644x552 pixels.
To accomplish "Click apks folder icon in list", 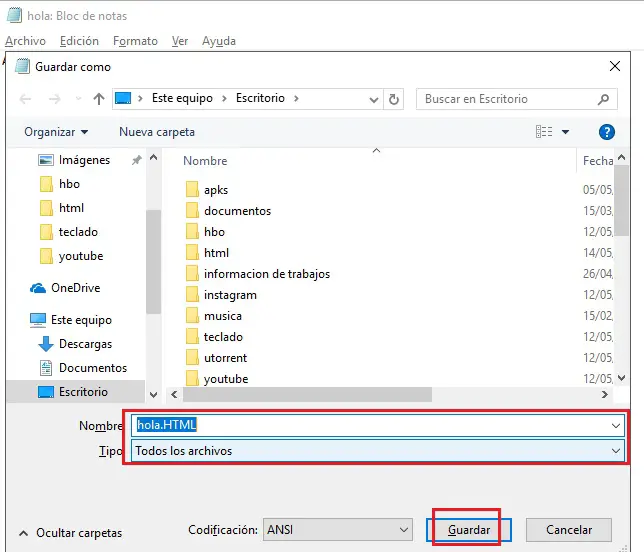I will pyautogui.click(x=192, y=190).
